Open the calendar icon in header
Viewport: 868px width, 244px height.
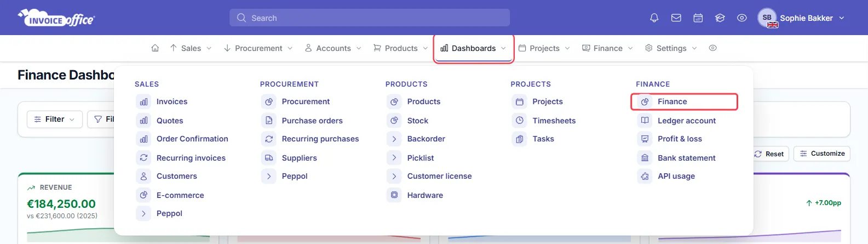coord(698,18)
